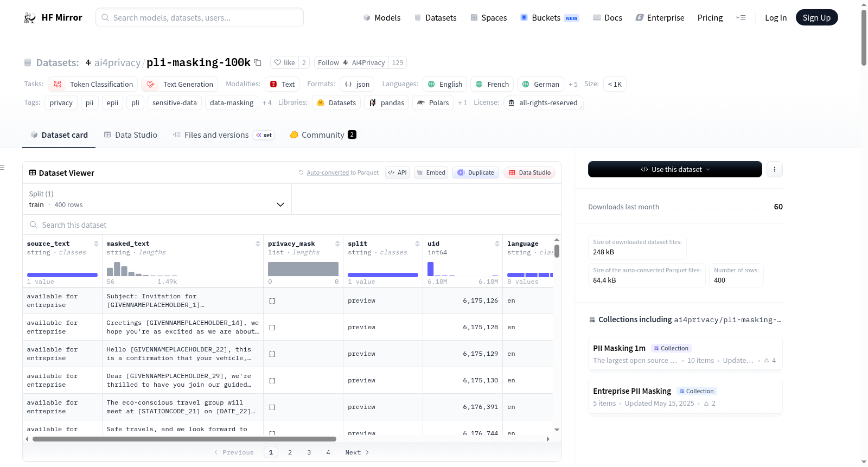Sort the masked_text column using its sort icon

(x=258, y=244)
